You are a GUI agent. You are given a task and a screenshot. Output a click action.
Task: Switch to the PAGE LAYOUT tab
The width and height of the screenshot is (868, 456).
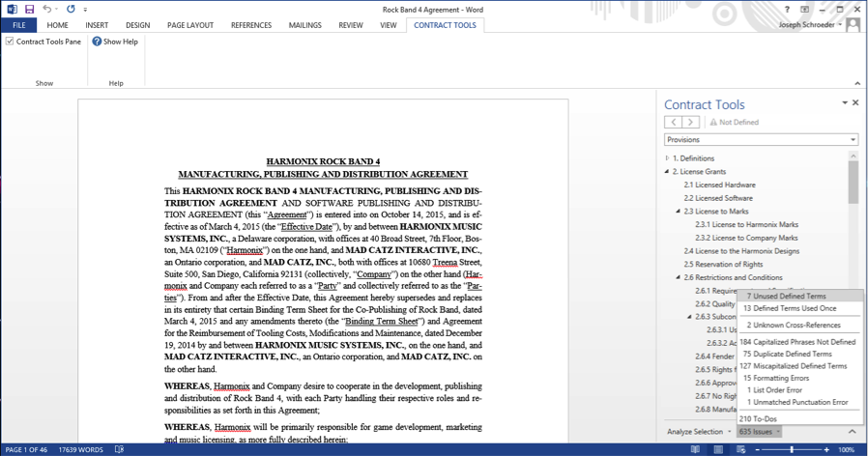click(190, 25)
